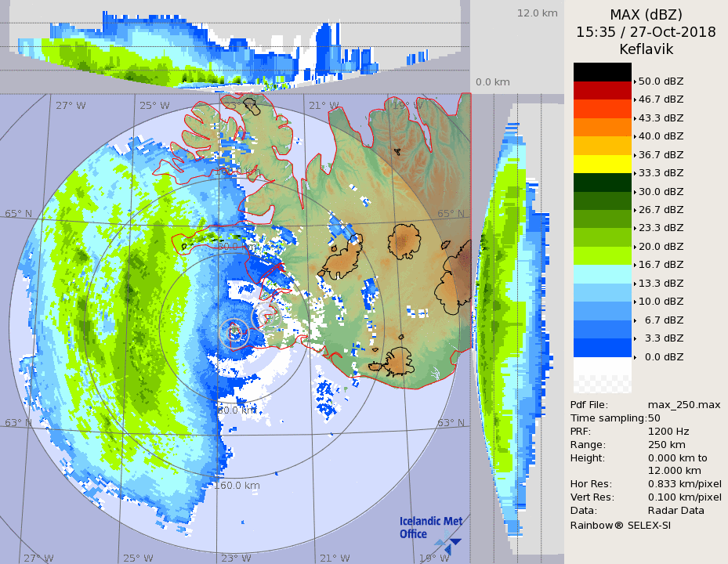Click the arrow marker beside 0.0 dBZ
This screenshot has height=564, width=728.
point(635,357)
